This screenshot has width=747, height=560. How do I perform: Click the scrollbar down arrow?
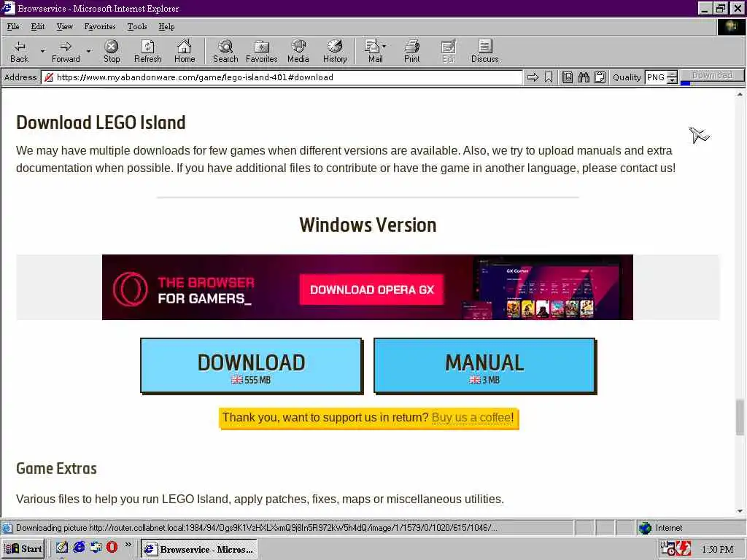[x=740, y=511]
